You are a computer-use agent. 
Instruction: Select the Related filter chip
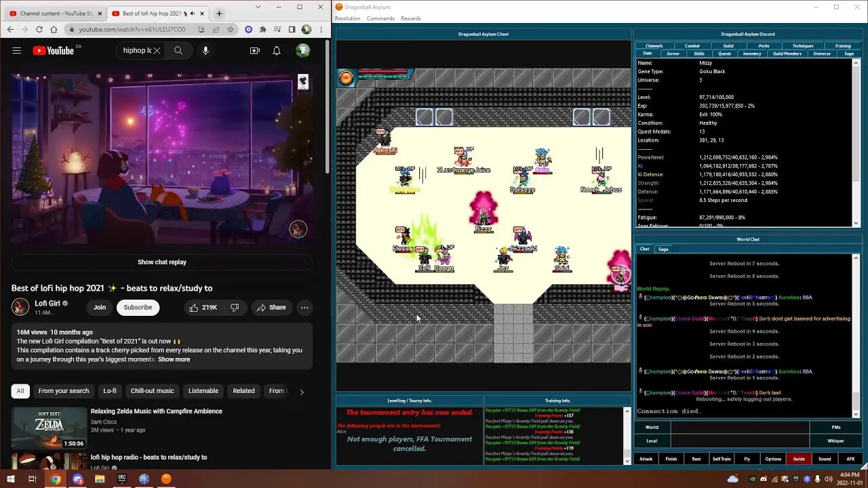pos(244,391)
